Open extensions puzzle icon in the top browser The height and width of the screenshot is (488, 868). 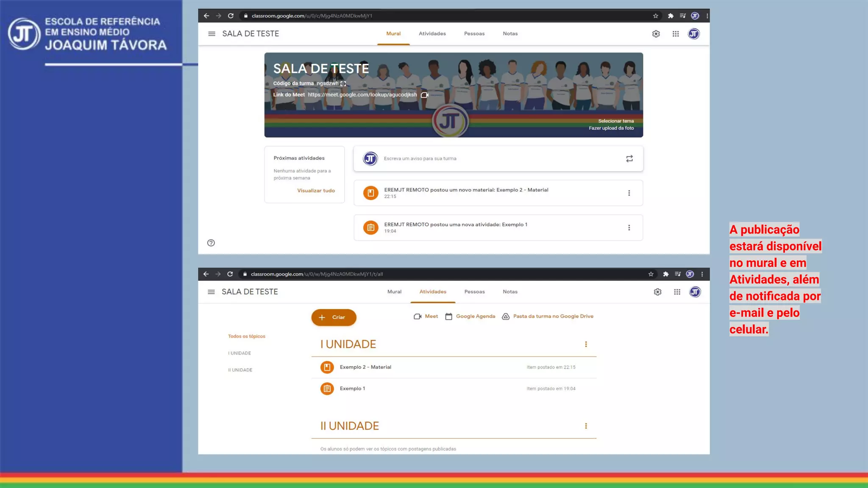[670, 16]
